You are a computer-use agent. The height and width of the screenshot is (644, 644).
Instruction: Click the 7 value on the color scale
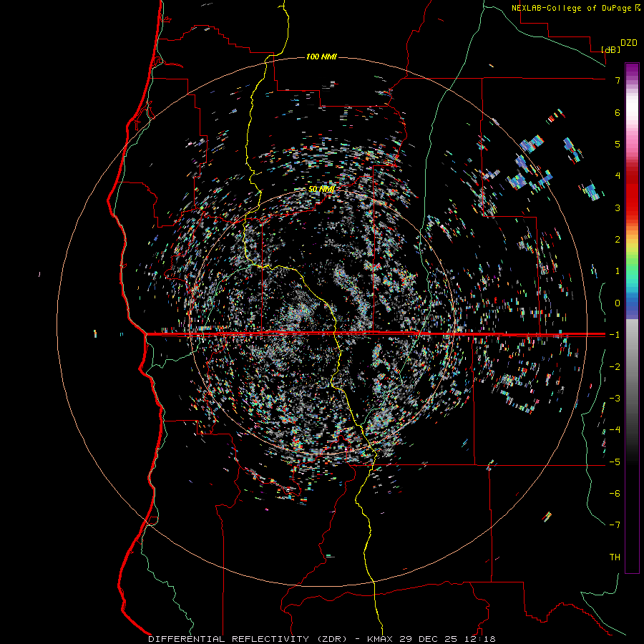tap(618, 80)
